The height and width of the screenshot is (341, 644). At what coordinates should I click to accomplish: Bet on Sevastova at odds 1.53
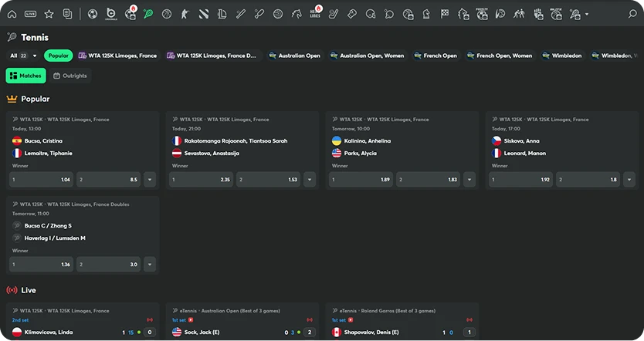coord(268,180)
